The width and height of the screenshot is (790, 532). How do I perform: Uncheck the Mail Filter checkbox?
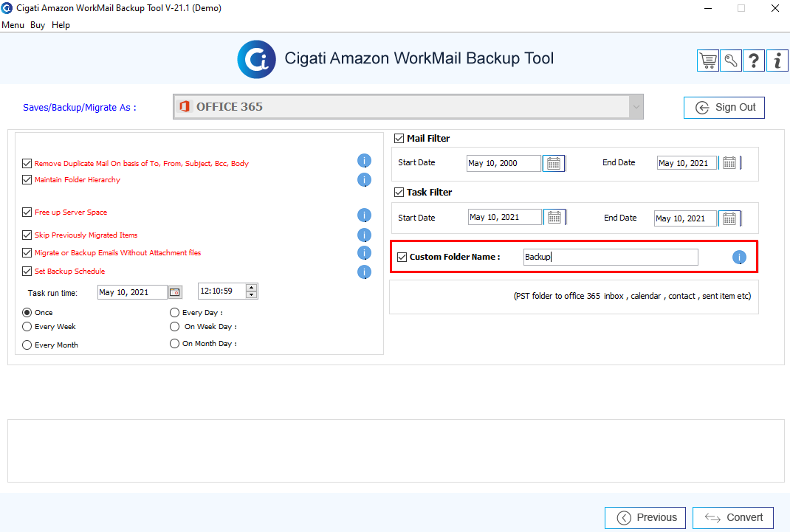pos(399,139)
